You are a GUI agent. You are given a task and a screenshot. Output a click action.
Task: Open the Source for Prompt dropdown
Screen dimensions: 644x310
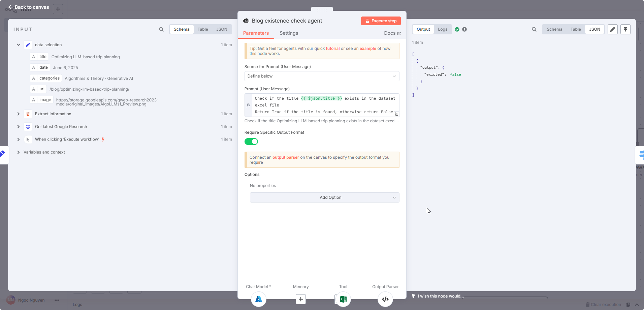tap(321, 76)
